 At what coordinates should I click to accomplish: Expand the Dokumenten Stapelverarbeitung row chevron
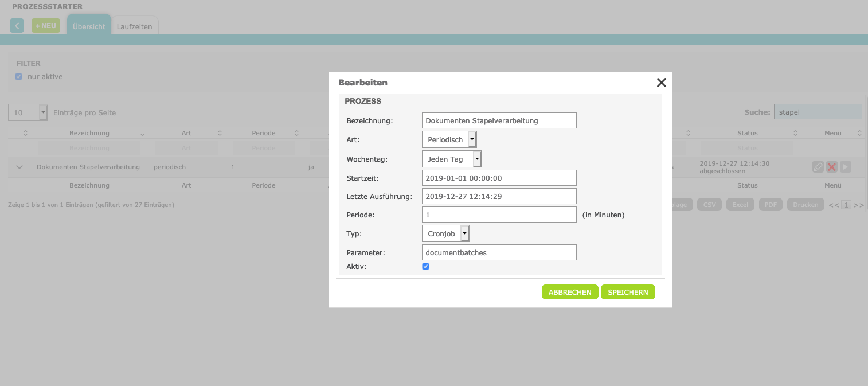[x=19, y=167]
